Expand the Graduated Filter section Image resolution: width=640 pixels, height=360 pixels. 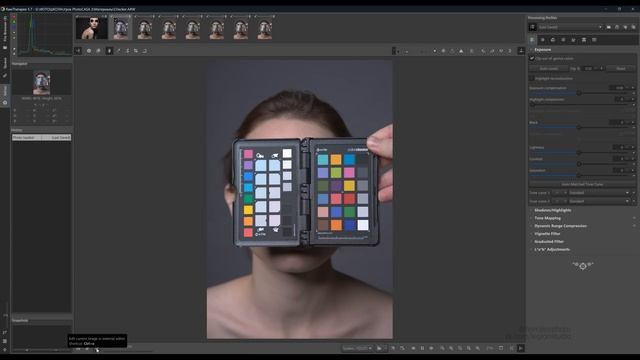[x=549, y=241]
